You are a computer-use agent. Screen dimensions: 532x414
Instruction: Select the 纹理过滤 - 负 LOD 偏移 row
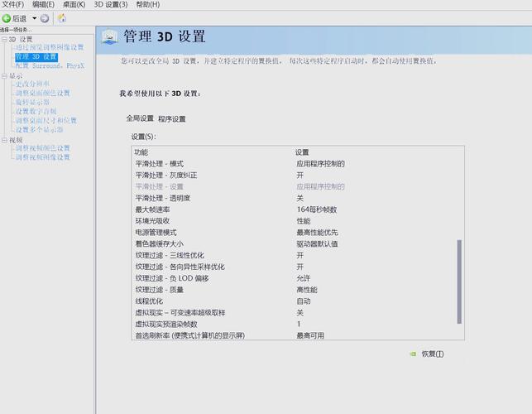[x=294, y=278]
